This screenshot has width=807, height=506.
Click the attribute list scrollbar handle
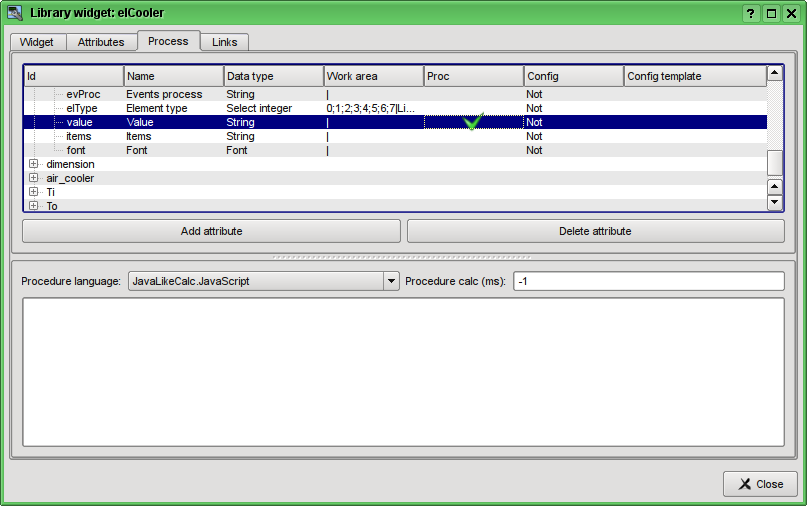click(x=775, y=162)
